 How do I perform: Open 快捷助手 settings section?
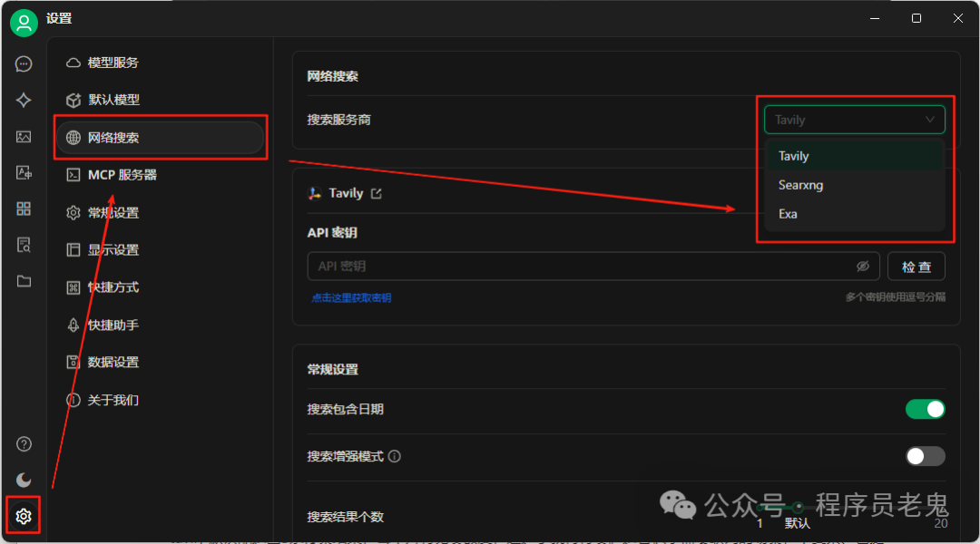tap(160, 325)
